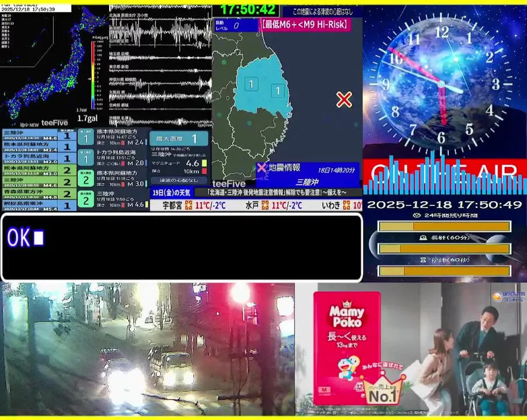Click intensity 2 badge for 三陸沖 9:50ごろ card
The height and width of the screenshot is (420, 527).
tap(86, 199)
